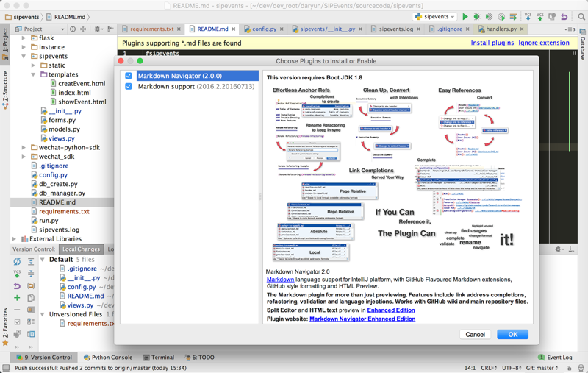Toggle tool window quick access icon in status bar corner
This screenshot has height=373, width=588.
6,368
